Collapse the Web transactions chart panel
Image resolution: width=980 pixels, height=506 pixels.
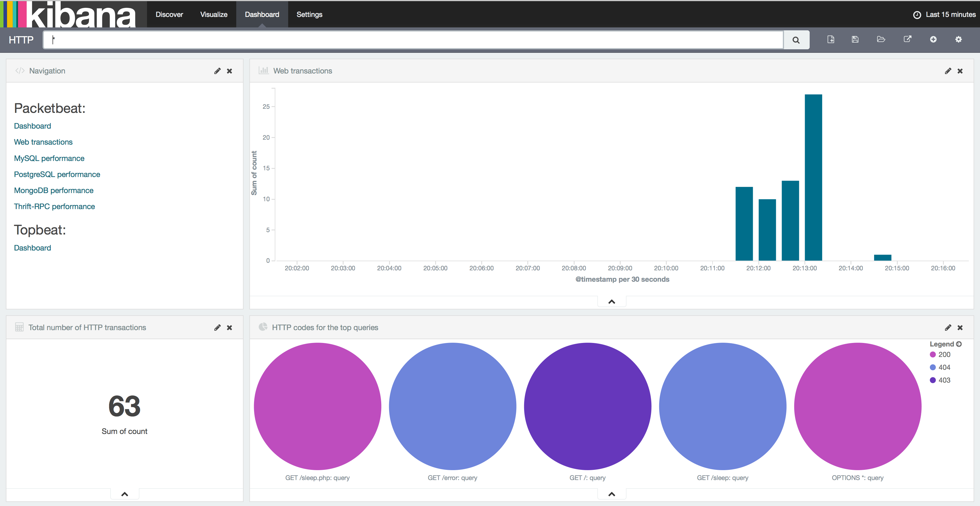(611, 301)
